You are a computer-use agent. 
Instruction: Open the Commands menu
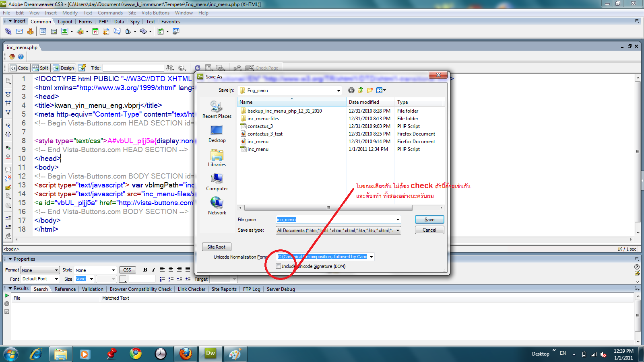110,13
